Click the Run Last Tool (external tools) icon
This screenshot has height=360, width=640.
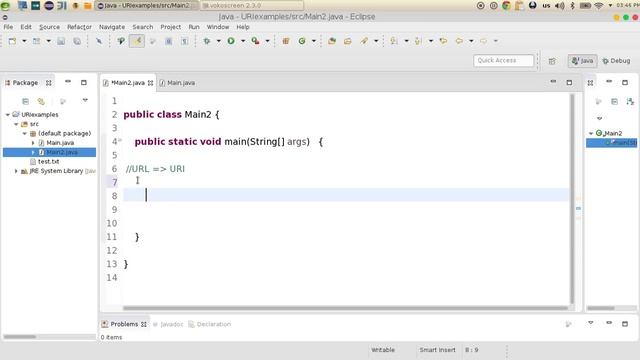click(256, 41)
